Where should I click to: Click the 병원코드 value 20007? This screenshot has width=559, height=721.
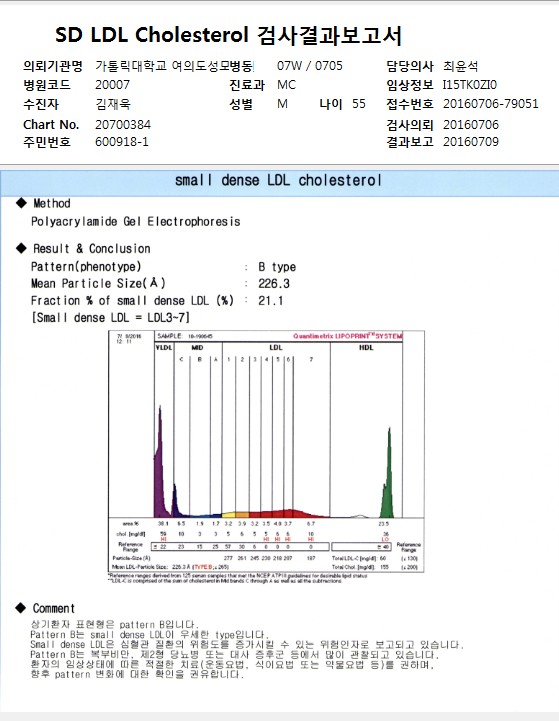113,85
